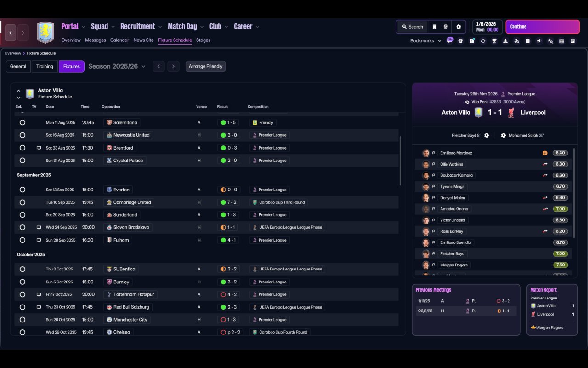The height and width of the screenshot is (368, 588).
Task: Click the document page icon in bookmarks bar
Action: point(528,41)
